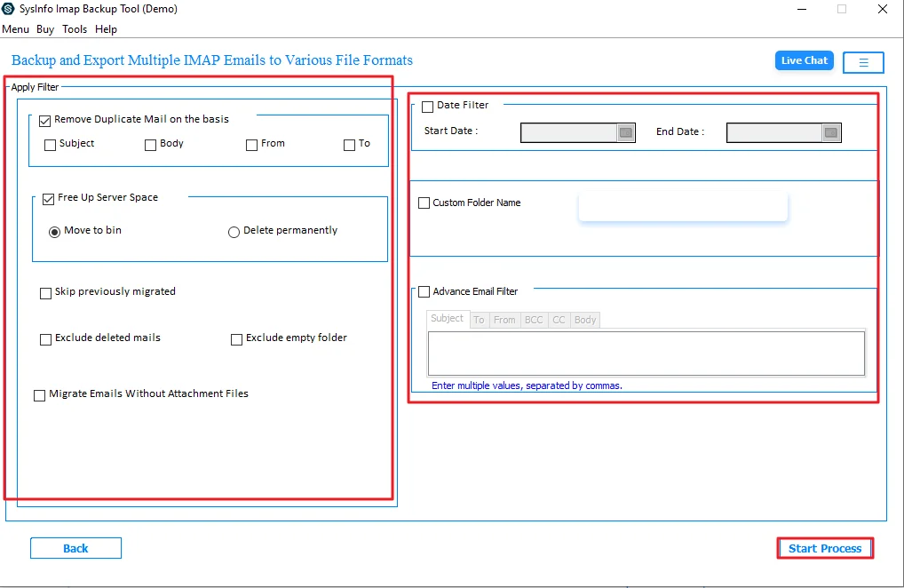
Task: Select the Delete permanently radio button
Action: coord(234,231)
